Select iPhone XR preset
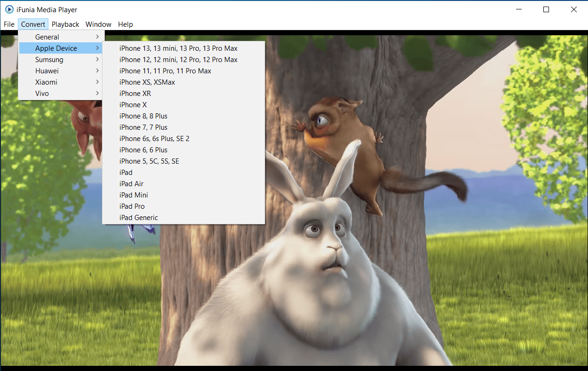588x371 pixels. [x=184, y=94]
